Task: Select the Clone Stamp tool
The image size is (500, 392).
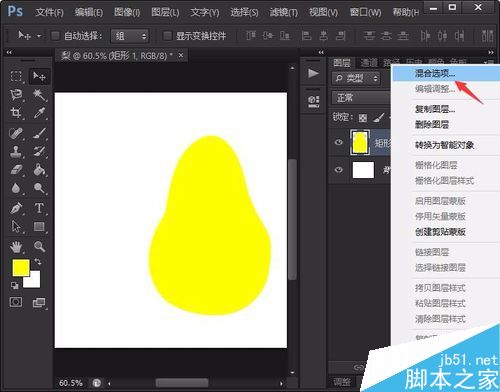Action: pos(16,152)
